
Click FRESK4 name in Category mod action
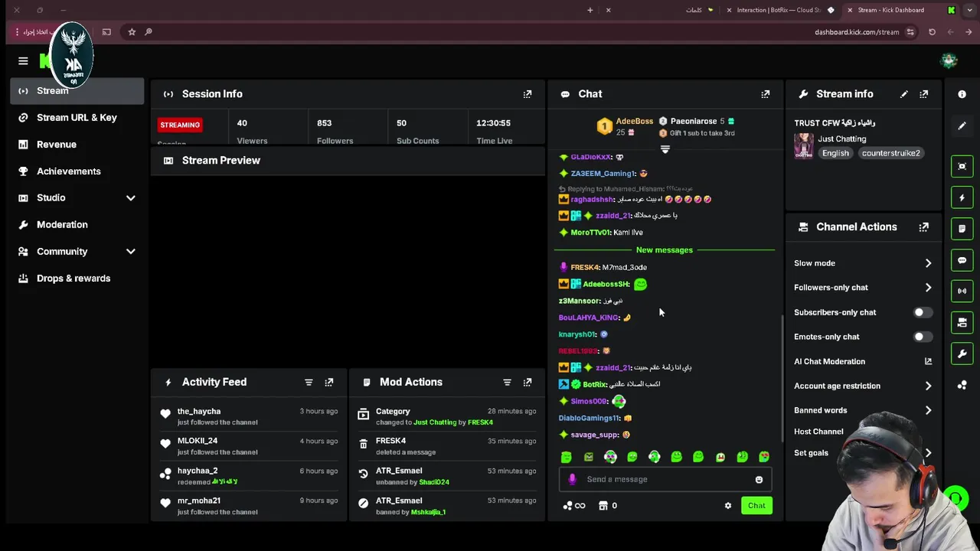[480, 422]
